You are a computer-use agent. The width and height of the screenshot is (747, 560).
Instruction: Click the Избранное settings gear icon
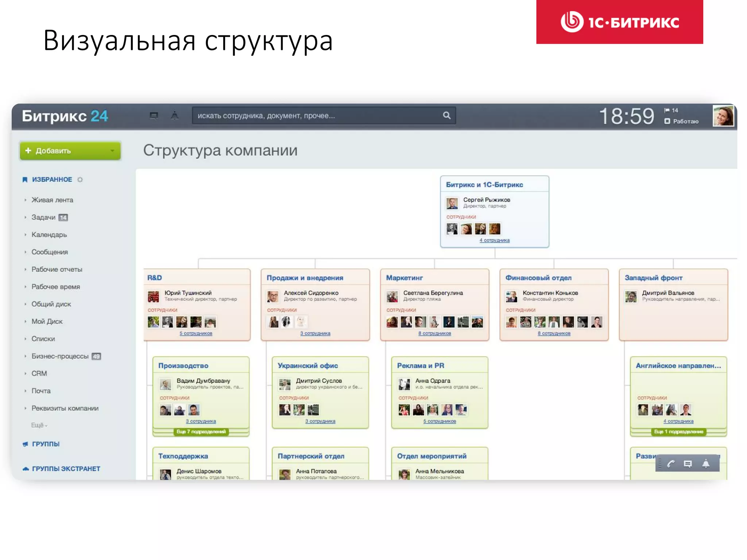(x=80, y=180)
